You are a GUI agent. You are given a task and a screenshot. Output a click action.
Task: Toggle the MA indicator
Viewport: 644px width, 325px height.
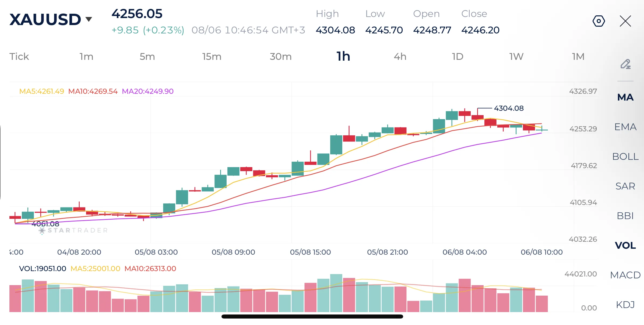[625, 97]
